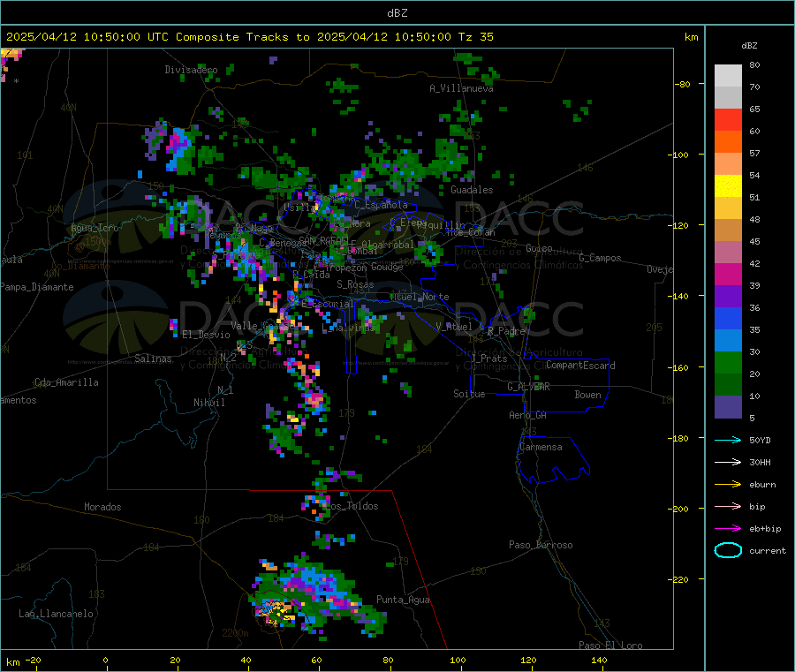Screen dimensions: 795x672
Task: Click the 'Atuel_Norte' map label
Action: click(420, 297)
